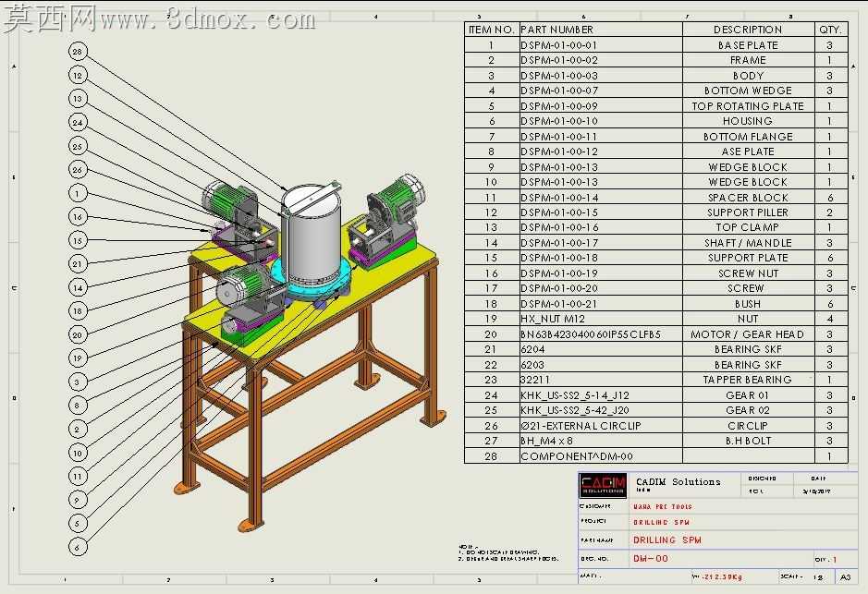Click balloon number 26
The width and height of the screenshot is (868, 594).
point(78,170)
